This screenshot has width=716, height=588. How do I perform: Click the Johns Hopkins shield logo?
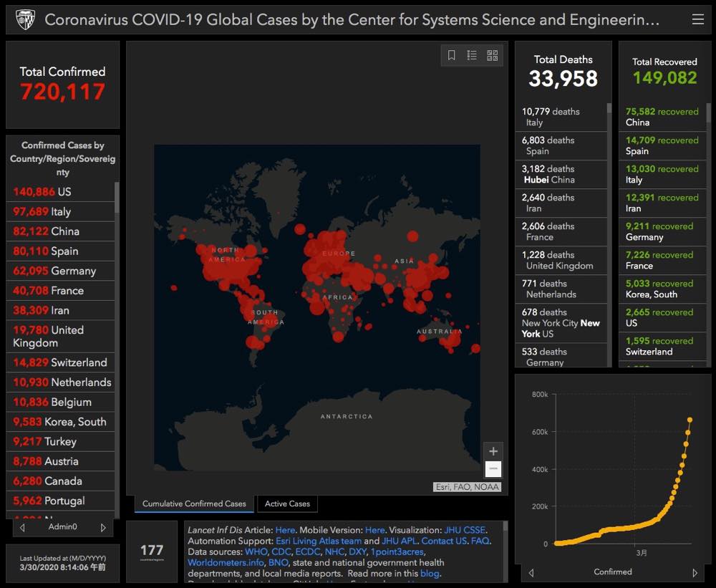point(26,19)
